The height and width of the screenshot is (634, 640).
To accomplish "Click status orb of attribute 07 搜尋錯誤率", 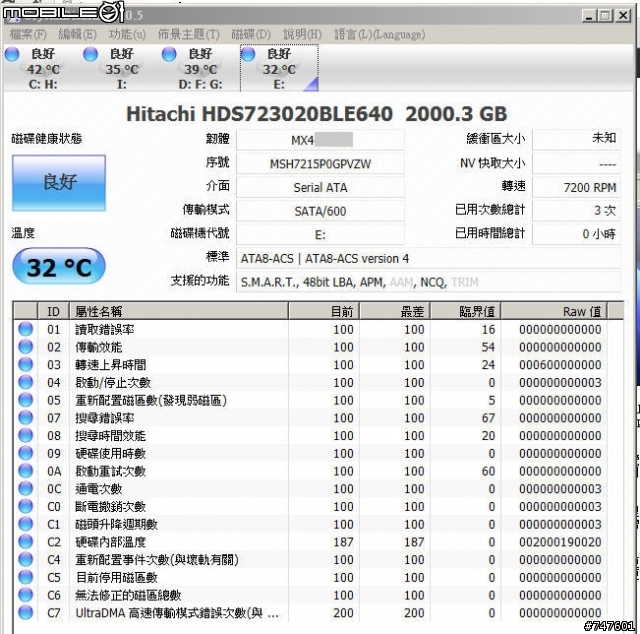I will (x=26, y=418).
